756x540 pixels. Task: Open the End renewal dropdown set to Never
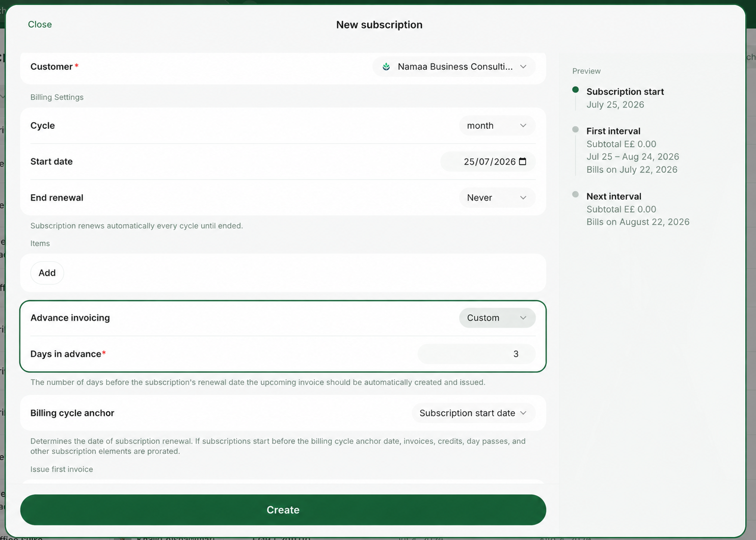(x=497, y=198)
